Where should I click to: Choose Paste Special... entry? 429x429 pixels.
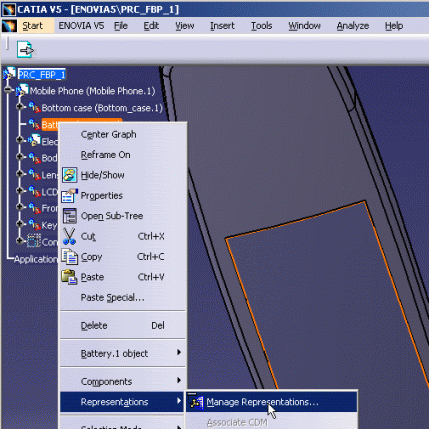point(122,297)
